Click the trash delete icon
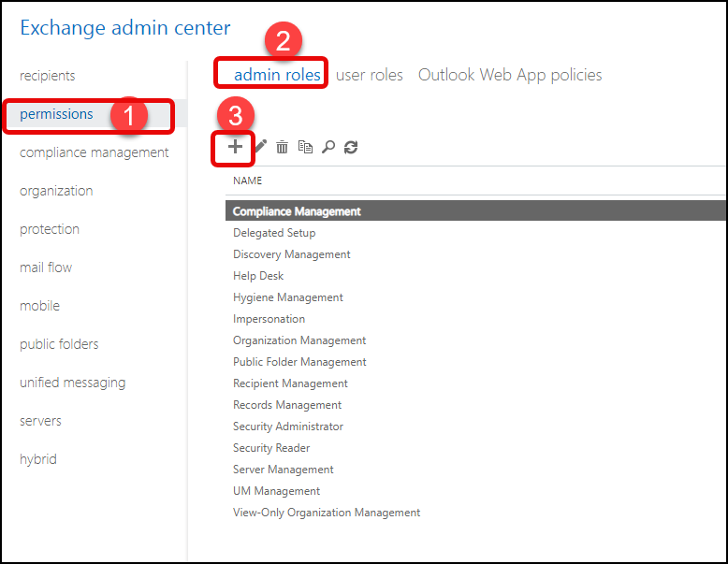The width and height of the screenshot is (728, 564). click(282, 147)
